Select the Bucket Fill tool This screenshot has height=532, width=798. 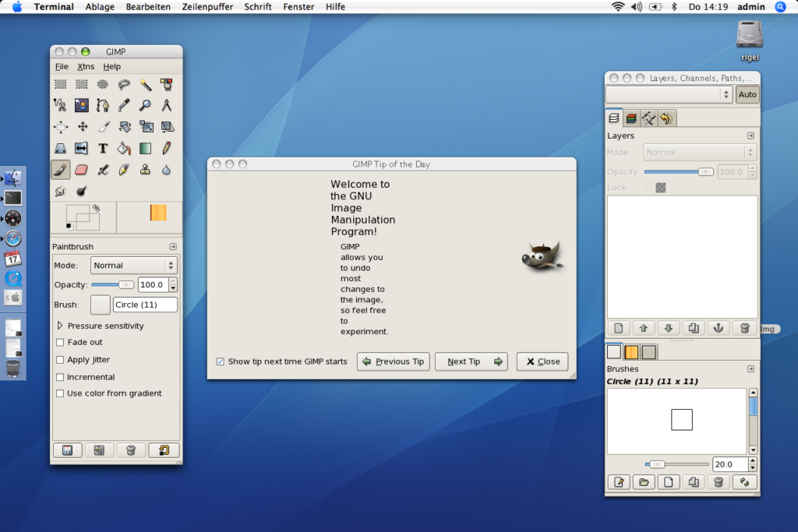tap(124, 149)
